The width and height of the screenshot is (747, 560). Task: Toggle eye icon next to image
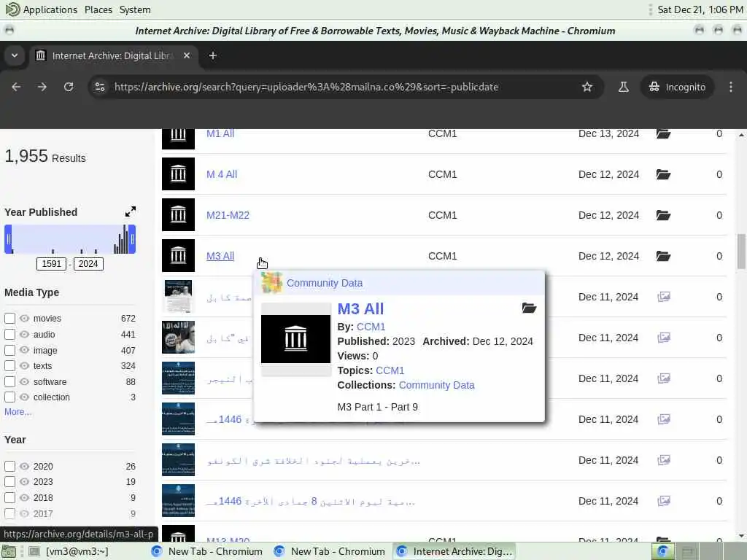click(x=24, y=350)
